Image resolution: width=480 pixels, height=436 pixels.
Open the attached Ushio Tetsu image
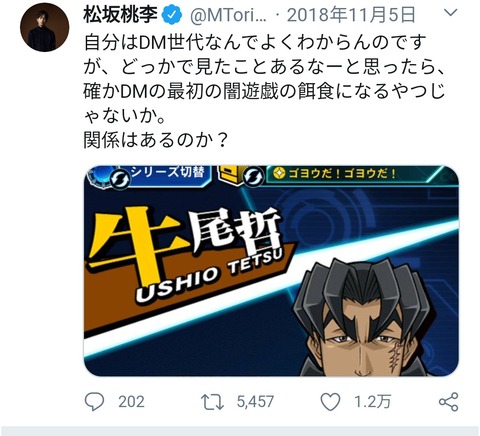[271, 271]
